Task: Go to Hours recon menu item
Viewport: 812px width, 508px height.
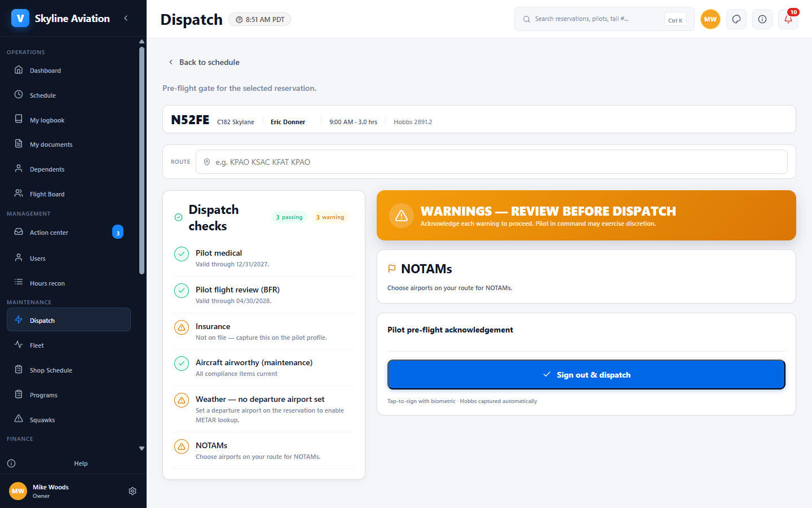Action: click(x=69, y=283)
